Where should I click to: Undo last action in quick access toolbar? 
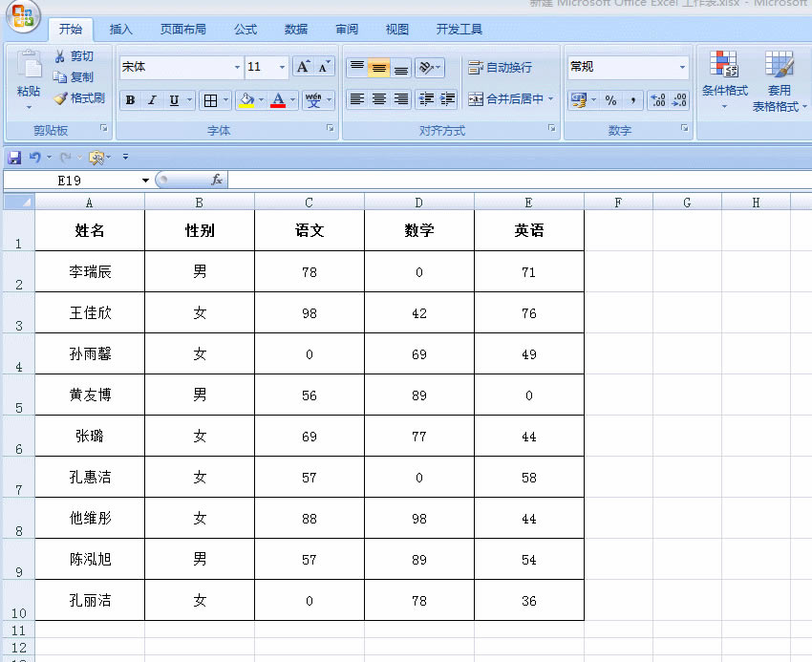[x=34, y=157]
